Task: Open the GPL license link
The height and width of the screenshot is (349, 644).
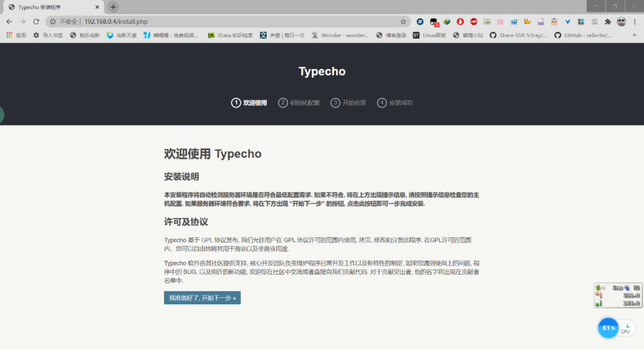Action: click(x=206, y=240)
